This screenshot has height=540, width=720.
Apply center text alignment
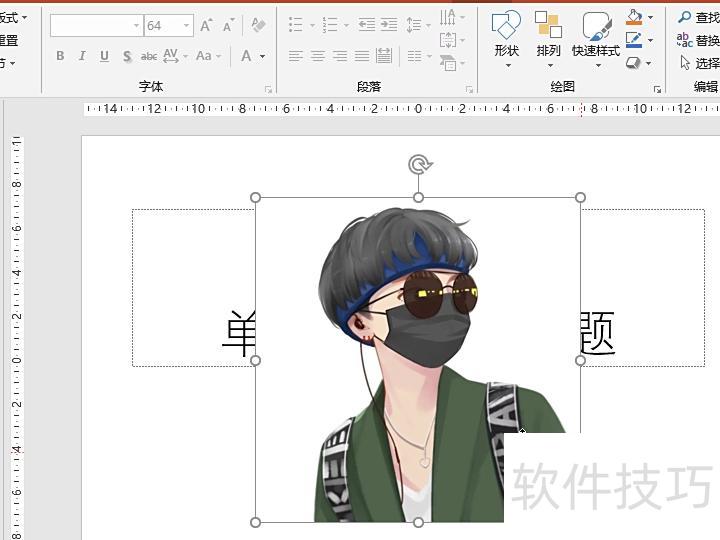pyautogui.click(x=318, y=56)
